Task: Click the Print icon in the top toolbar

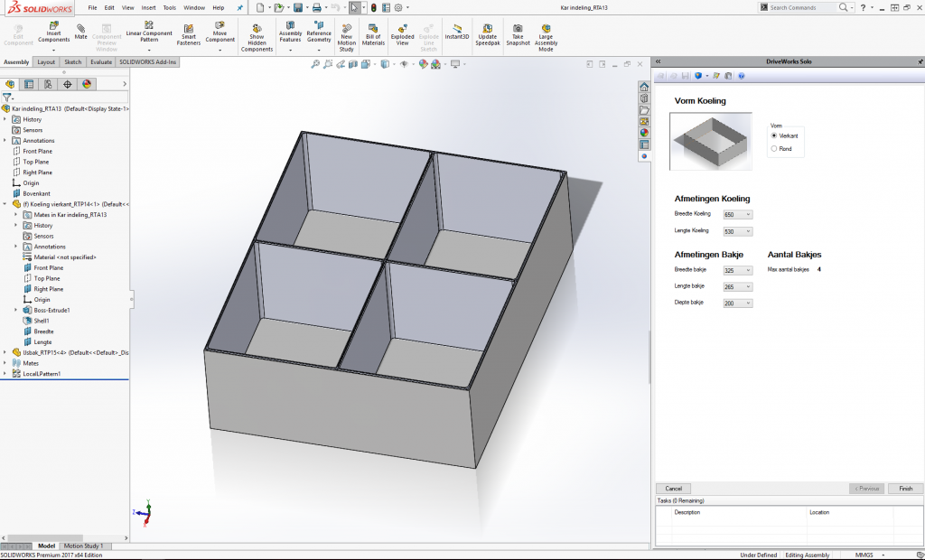Action: (x=317, y=7)
